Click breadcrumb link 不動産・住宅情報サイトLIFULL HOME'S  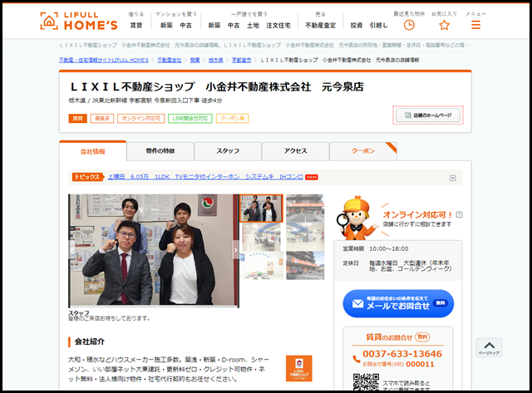(104, 60)
